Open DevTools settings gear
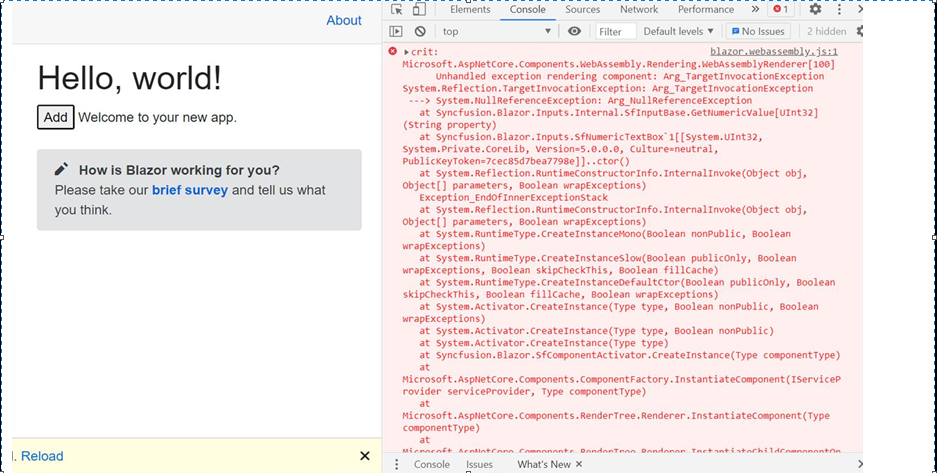This screenshot has width=937, height=473. pyautogui.click(x=815, y=10)
